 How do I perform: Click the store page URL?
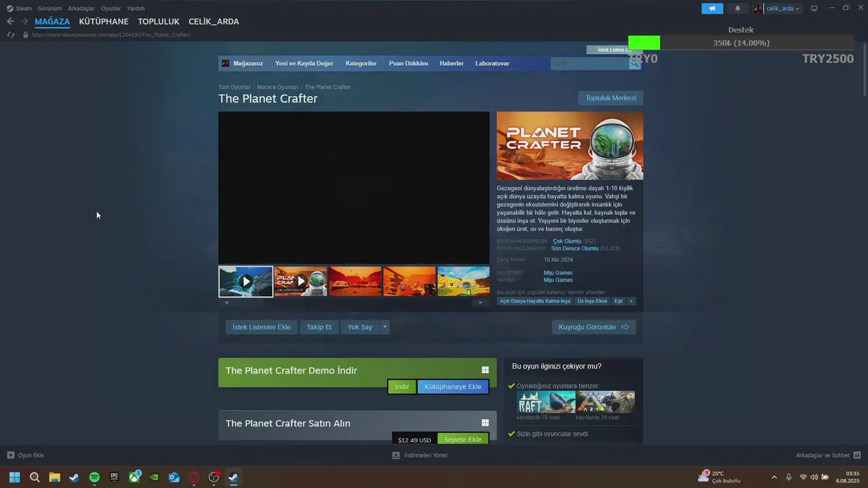111,35
